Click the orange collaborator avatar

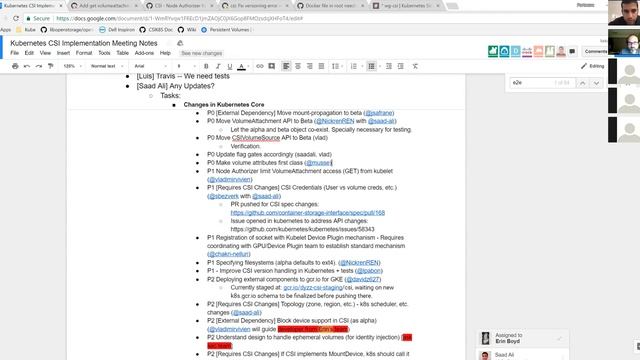(538, 51)
